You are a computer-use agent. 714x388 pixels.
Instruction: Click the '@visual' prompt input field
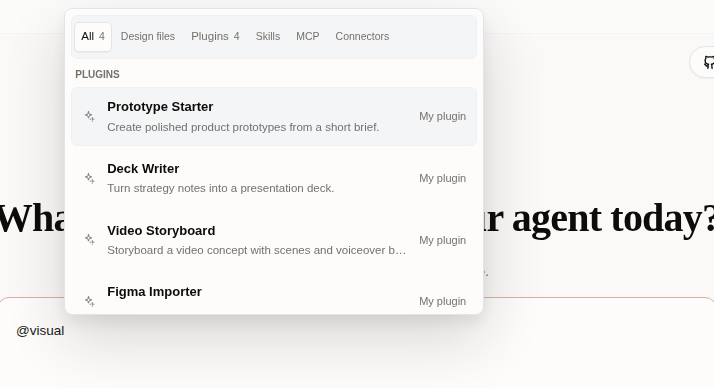tap(357, 342)
